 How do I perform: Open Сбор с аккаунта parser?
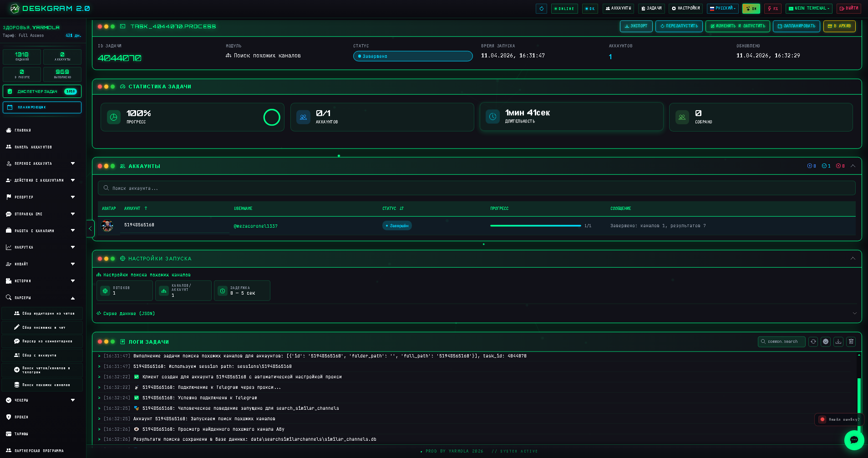coord(42,355)
